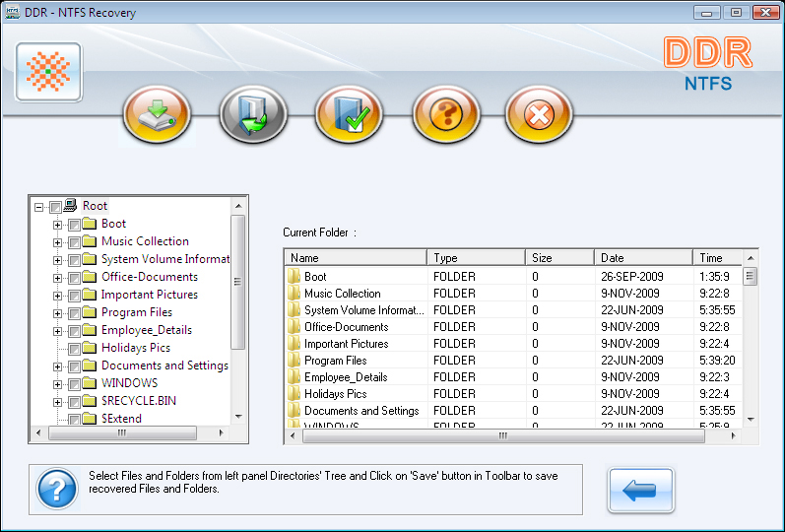Select the Important Pictures checkbox

[x=74, y=296]
